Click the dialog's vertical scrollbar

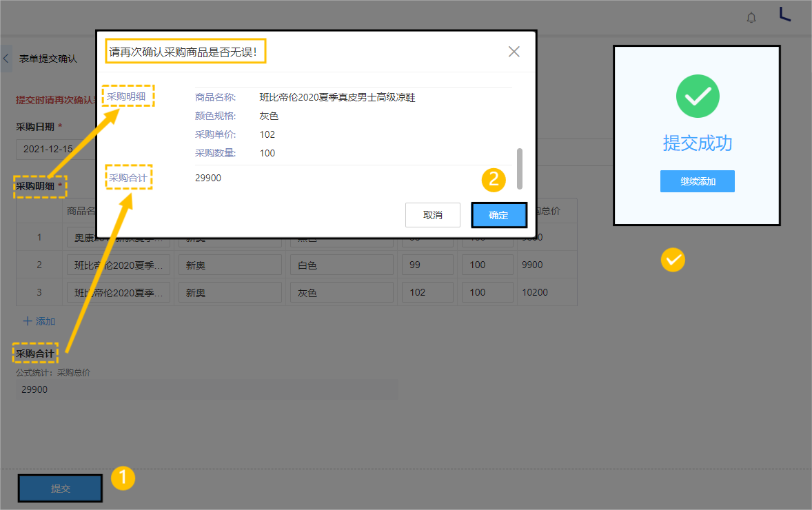(x=519, y=167)
